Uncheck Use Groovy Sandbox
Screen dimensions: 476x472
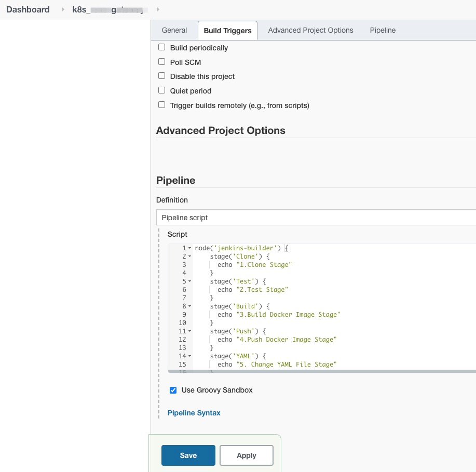[173, 390]
